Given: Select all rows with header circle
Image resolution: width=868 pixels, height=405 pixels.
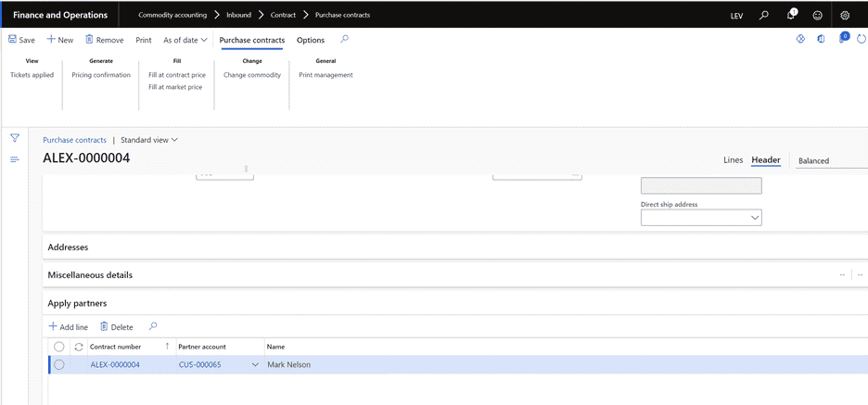Looking at the screenshot, I should (x=59, y=347).
